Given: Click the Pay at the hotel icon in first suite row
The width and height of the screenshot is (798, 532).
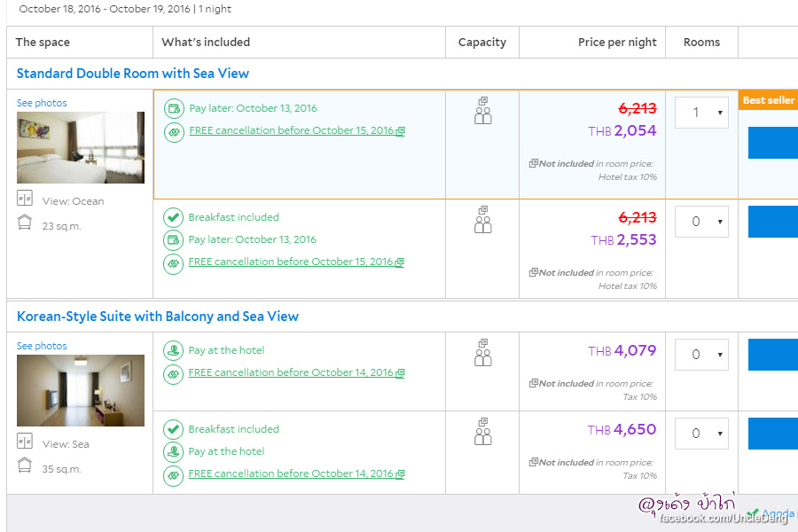Looking at the screenshot, I should point(174,350).
